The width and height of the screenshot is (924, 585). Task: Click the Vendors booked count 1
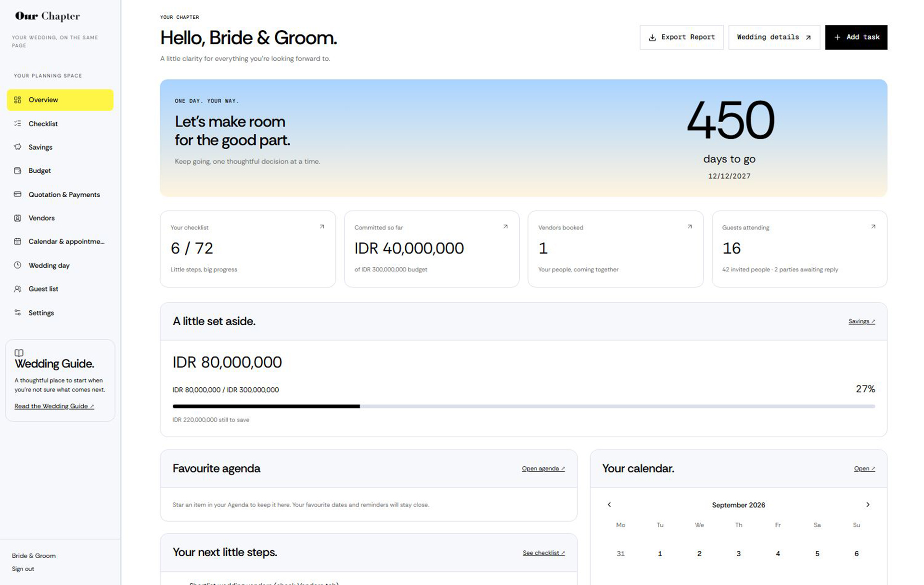(x=543, y=248)
